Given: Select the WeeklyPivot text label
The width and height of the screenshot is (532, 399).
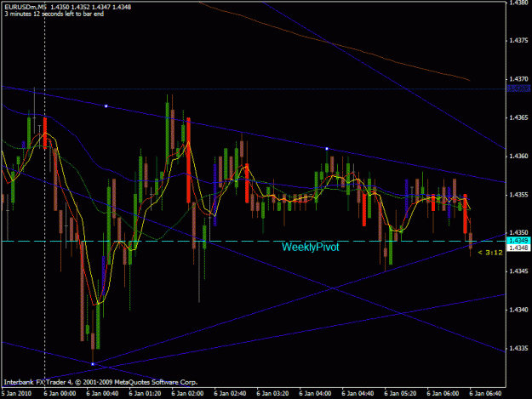Looking at the screenshot, I should (310, 247).
